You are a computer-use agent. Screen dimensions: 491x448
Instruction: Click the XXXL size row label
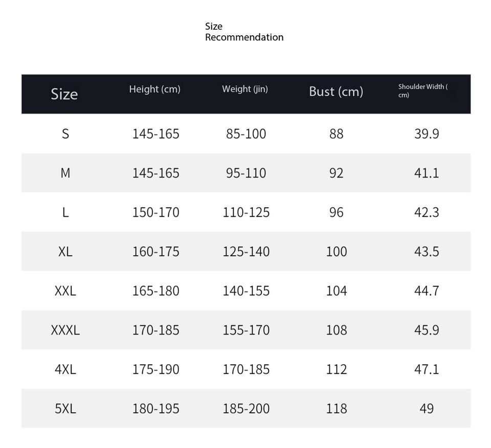click(65, 330)
